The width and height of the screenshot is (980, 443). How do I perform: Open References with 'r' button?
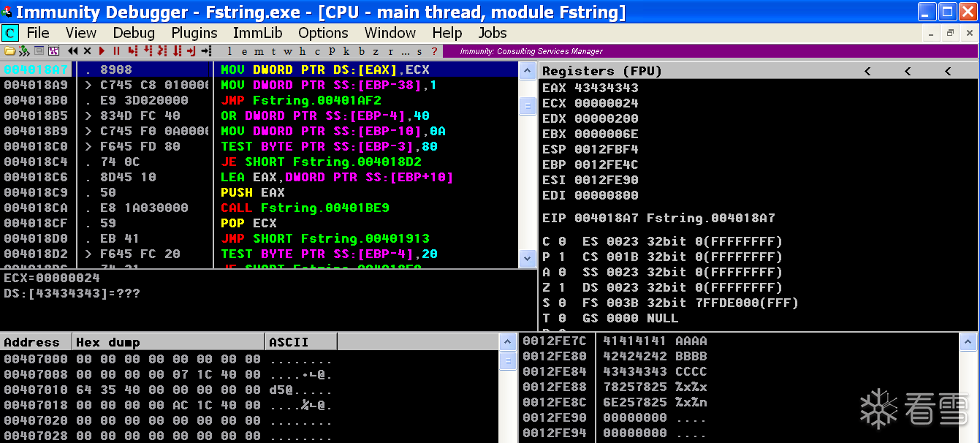[391, 51]
